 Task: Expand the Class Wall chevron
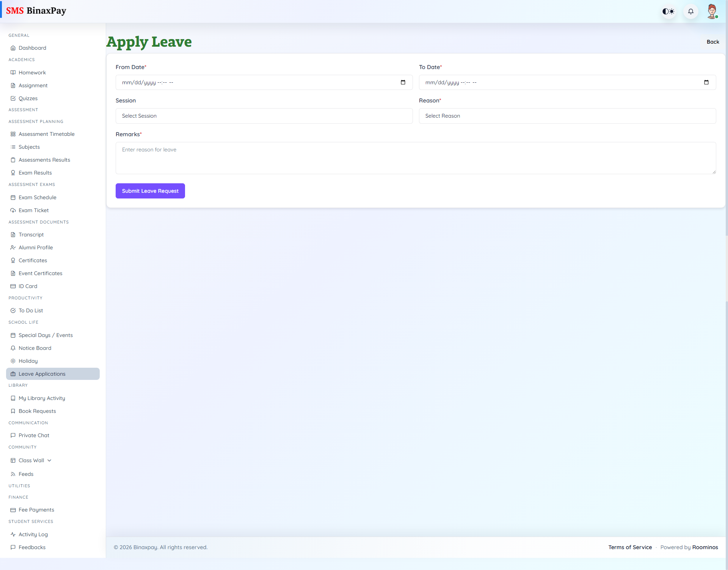pos(49,460)
